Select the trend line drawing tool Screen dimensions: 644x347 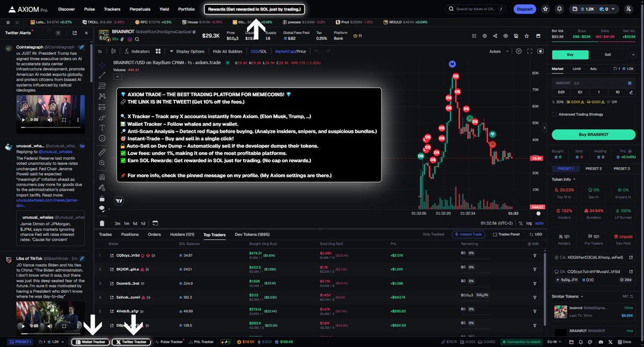(x=102, y=75)
